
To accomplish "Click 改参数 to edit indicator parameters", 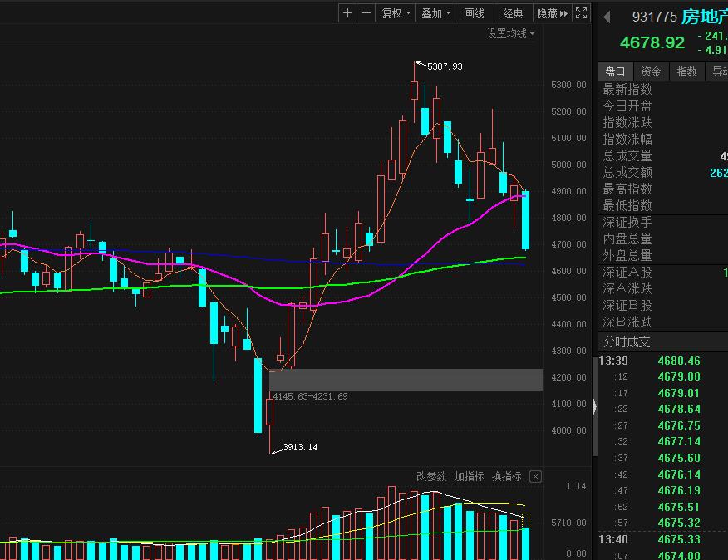I will point(431,476).
